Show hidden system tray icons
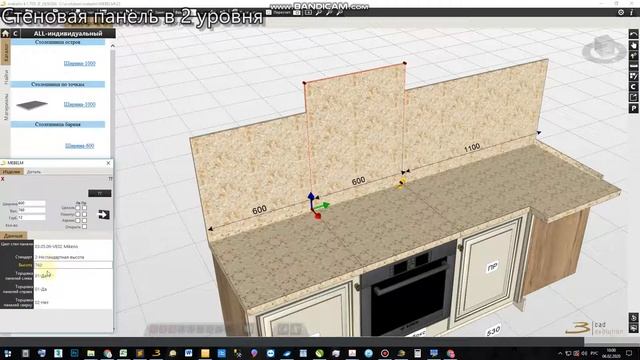 560,353
